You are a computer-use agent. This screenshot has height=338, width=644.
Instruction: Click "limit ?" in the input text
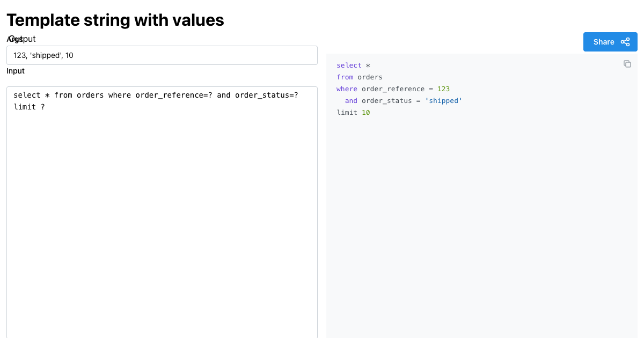(30, 107)
